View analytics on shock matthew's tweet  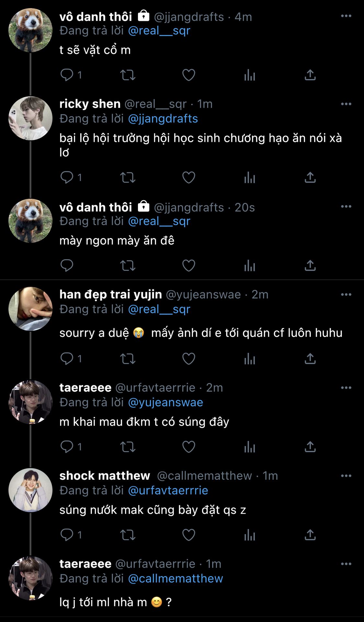tap(249, 535)
